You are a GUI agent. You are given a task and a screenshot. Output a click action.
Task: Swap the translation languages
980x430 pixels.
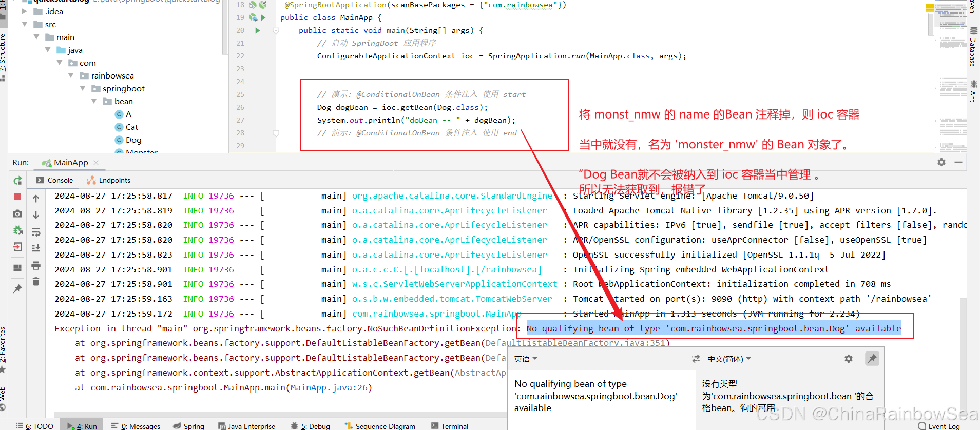(696, 359)
